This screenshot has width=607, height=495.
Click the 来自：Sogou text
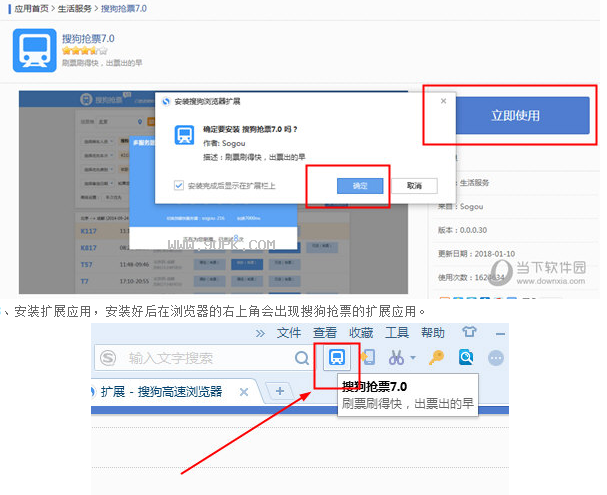point(461,206)
